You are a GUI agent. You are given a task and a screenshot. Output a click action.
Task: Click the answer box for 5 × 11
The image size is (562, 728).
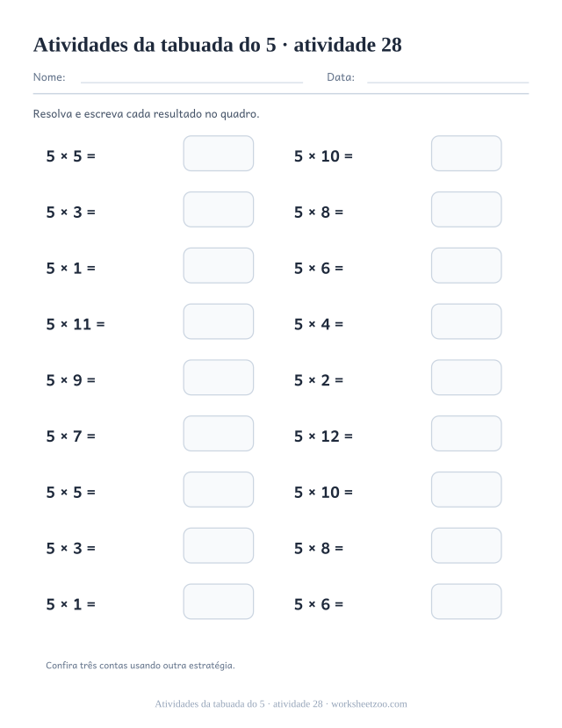[218, 321]
